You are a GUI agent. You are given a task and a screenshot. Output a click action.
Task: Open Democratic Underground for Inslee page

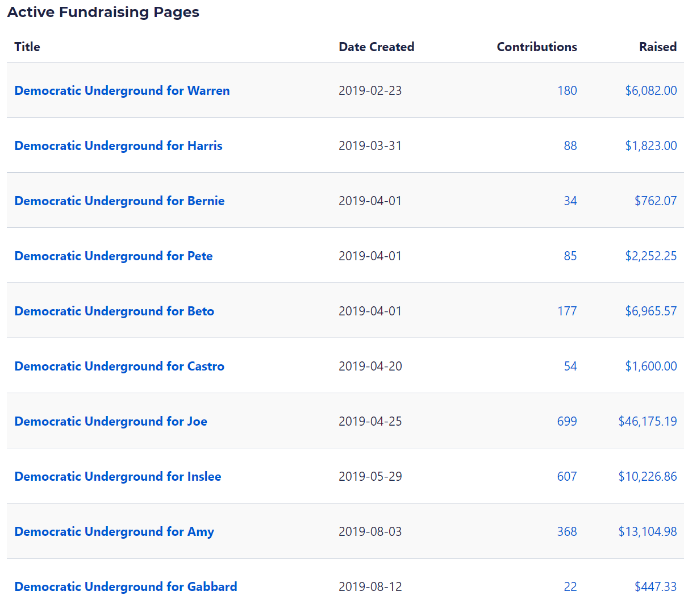[118, 477]
